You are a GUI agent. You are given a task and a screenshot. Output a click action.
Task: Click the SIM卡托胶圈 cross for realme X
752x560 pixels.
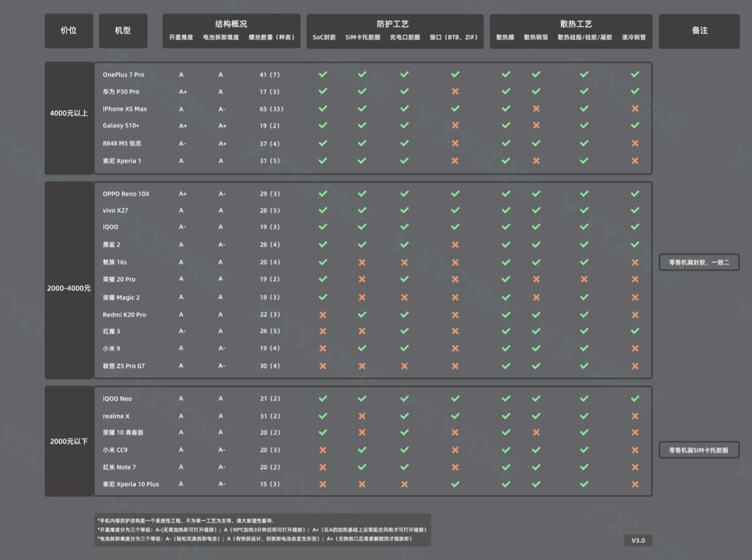click(x=362, y=416)
